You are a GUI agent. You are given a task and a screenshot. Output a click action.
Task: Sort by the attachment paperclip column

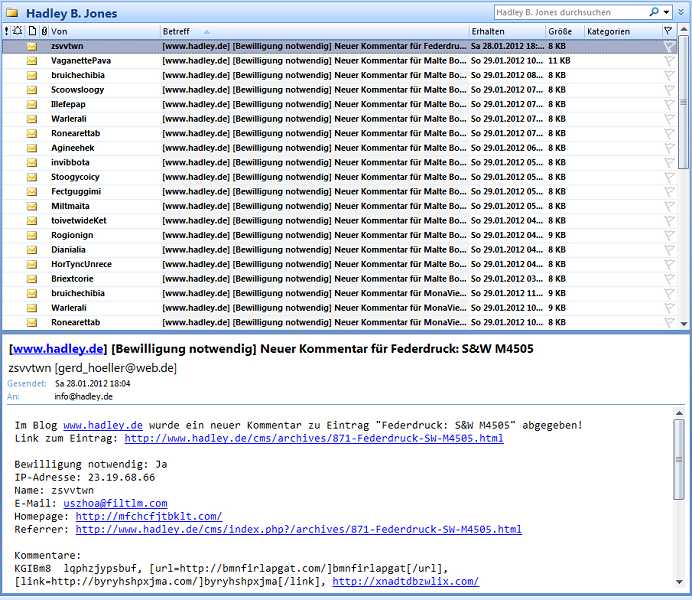43,32
